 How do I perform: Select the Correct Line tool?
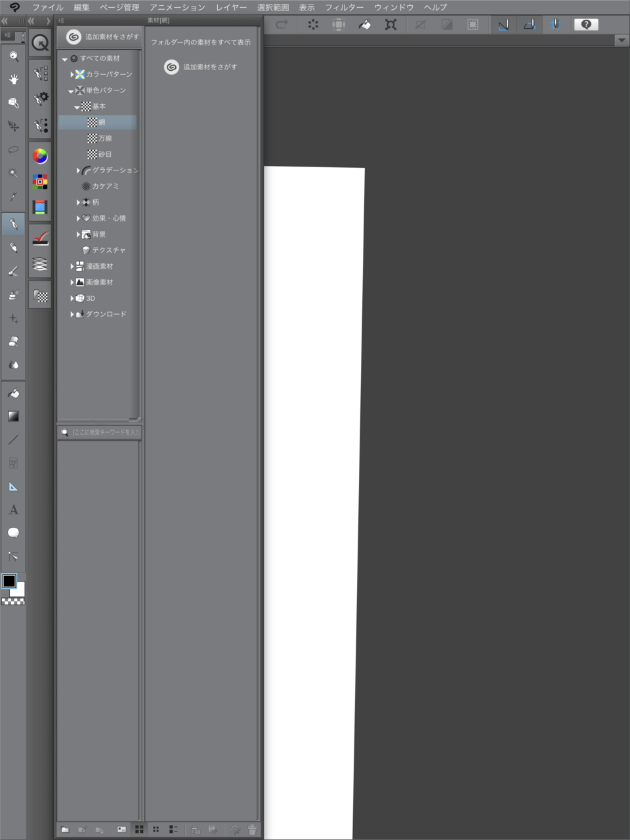coord(13,556)
